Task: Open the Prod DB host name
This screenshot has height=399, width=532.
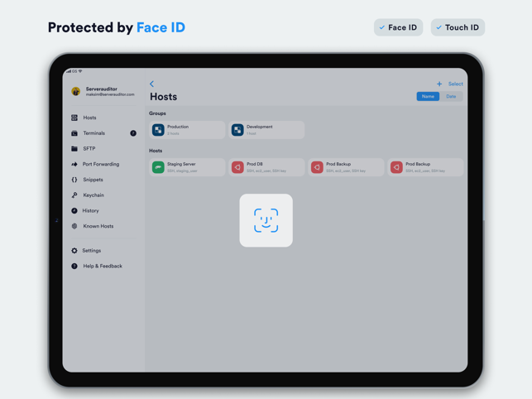Action: pyautogui.click(x=255, y=164)
